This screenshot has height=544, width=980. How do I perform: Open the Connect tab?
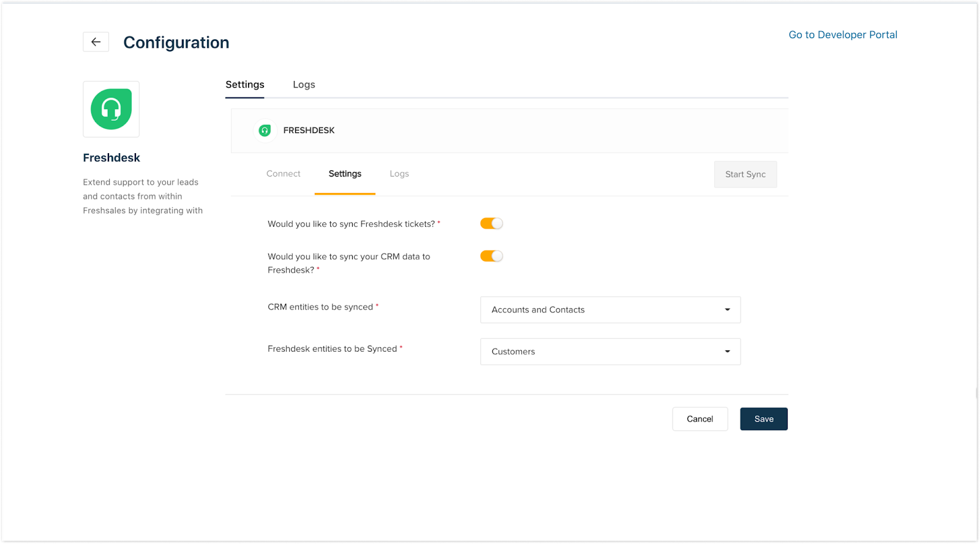pos(284,174)
